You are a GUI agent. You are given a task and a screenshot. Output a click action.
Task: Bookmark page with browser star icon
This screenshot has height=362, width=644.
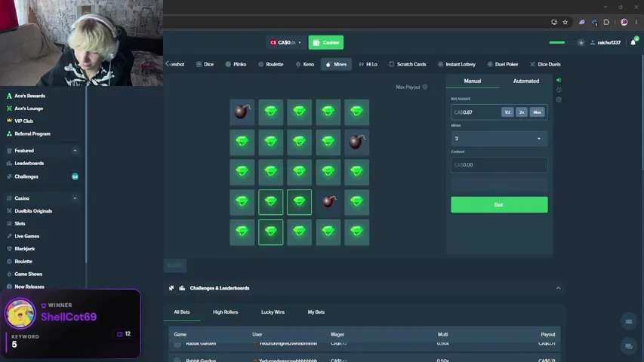pos(565,22)
